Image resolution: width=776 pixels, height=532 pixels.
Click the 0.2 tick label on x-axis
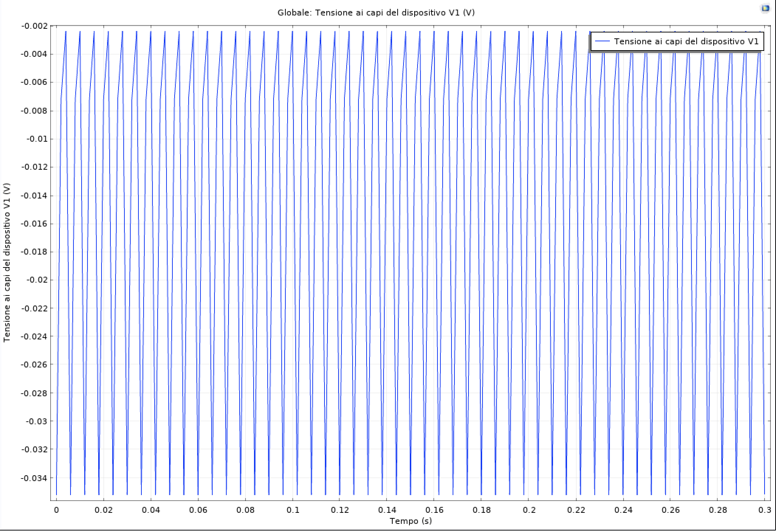(x=529, y=510)
